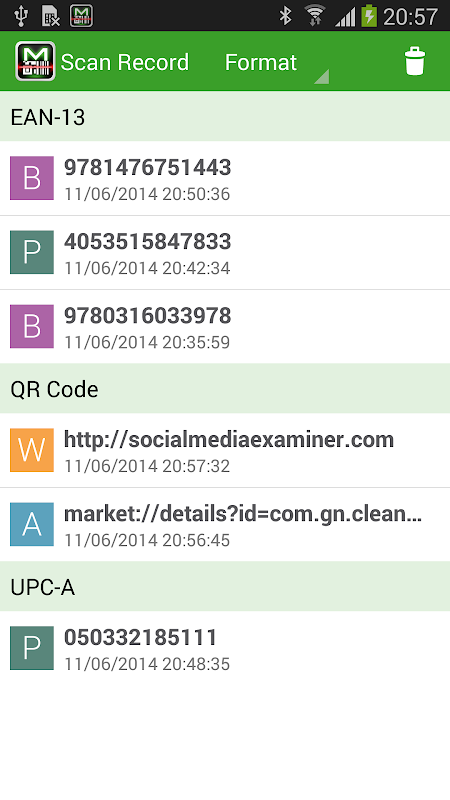The image size is (450, 800).
Task: Open the socialmediaexaminer.com scan record
Action: pyautogui.click(x=225, y=450)
